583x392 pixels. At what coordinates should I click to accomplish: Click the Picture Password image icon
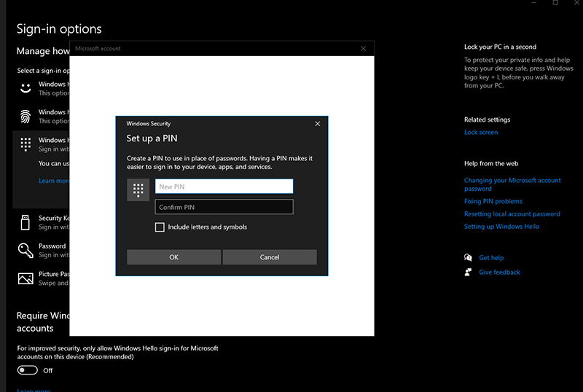coord(26,278)
